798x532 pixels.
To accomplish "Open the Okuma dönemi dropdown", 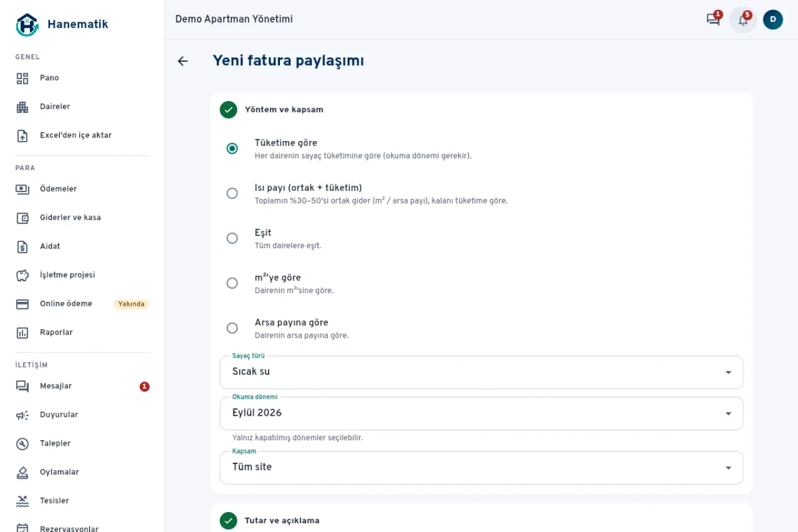I will 481,414.
